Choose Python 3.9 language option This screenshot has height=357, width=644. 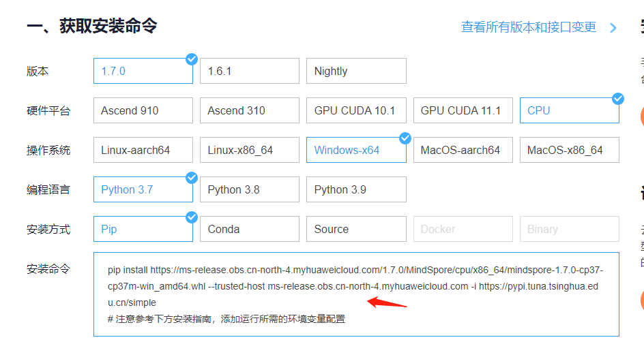pos(356,189)
